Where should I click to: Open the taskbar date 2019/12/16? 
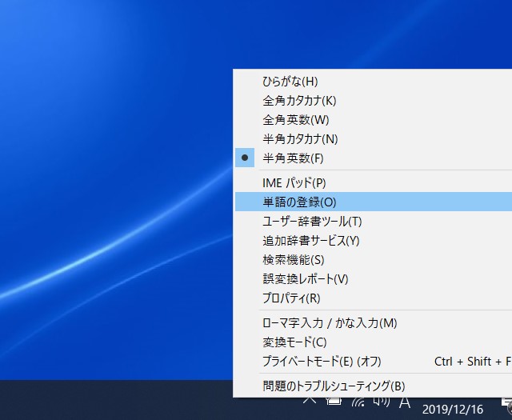pyautogui.click(x=453, y=410)
